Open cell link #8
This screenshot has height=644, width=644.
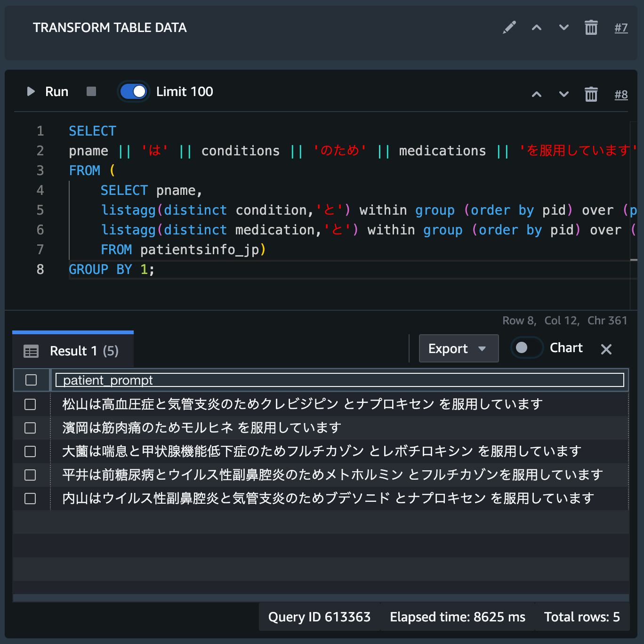pyautogui.click(x=621, y=94)
